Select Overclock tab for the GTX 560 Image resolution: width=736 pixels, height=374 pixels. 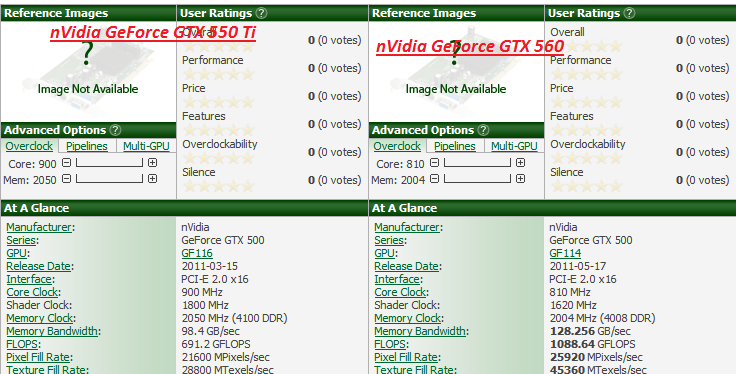point(397,146)
